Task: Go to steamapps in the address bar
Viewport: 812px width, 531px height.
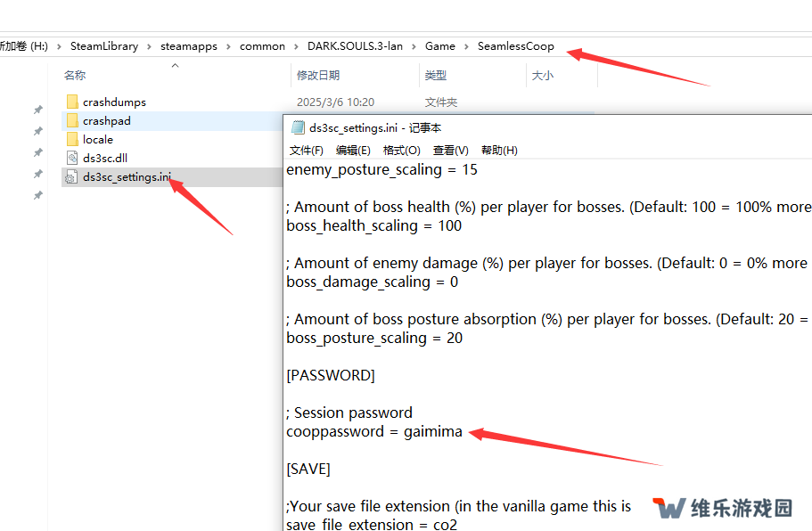Action: tap(188, 46)
